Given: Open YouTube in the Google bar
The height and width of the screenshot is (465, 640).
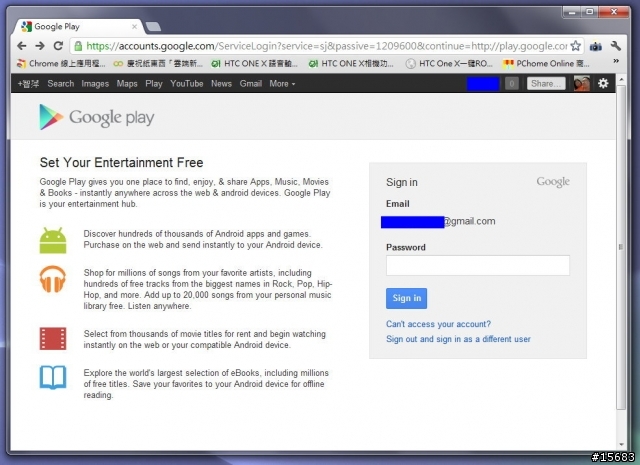Looking at the screenshot, I should point(187,83).
